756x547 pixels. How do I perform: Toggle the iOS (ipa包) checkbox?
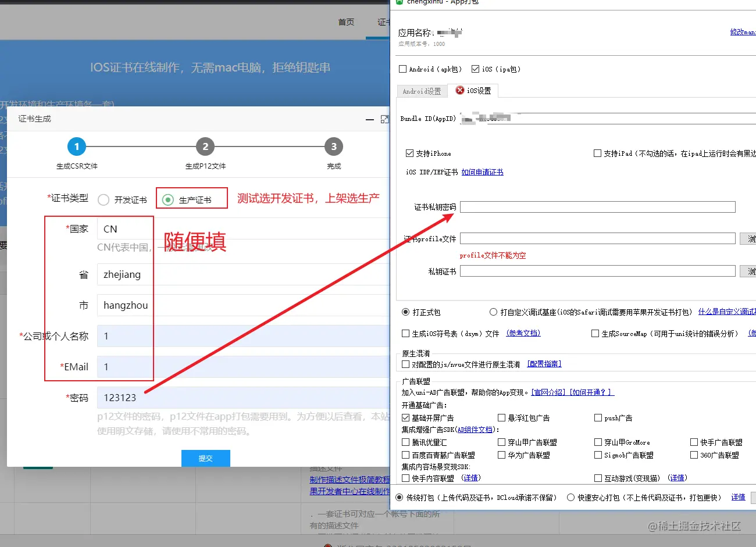coord(475,69)
